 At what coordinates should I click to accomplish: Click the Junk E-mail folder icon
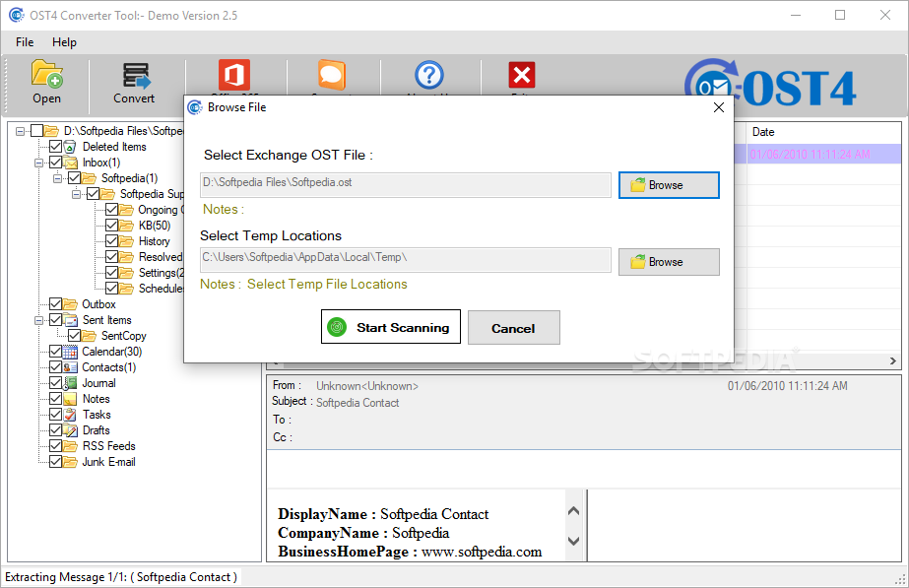(x=70, y=462)
